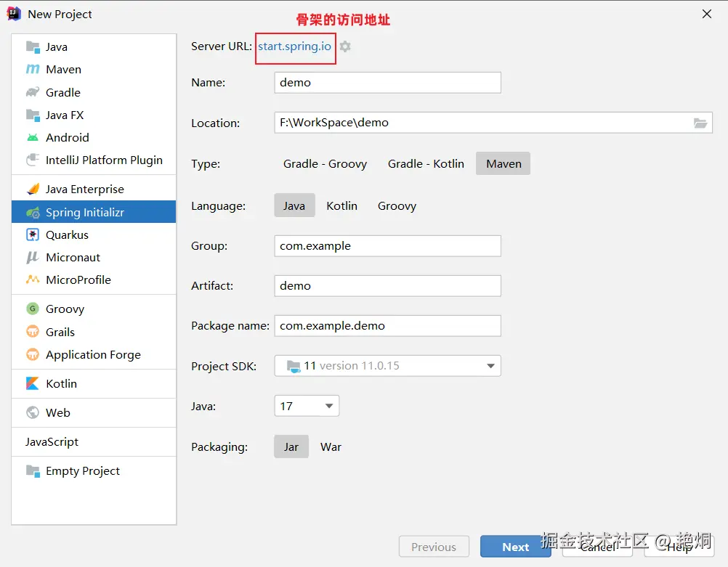Choose Maven as the project type
The width and height of the screenshot is (728, 567).
(503, 164)
